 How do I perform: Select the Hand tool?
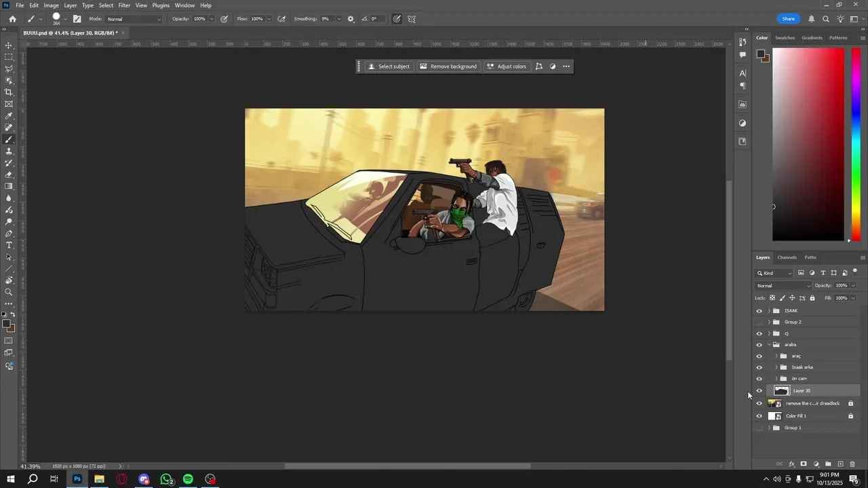point(9,280)
